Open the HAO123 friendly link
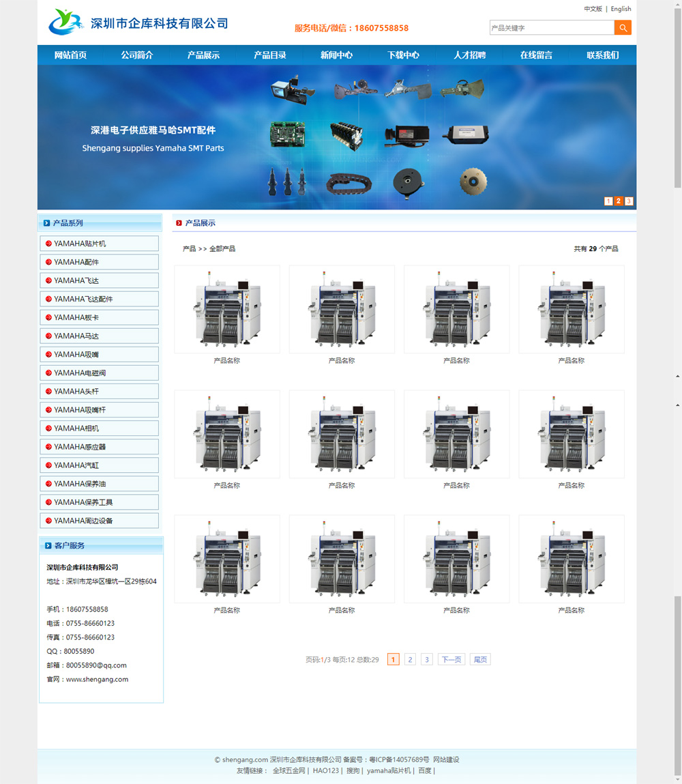The height and width of the screenshot is (784, 682). (326, 770)
